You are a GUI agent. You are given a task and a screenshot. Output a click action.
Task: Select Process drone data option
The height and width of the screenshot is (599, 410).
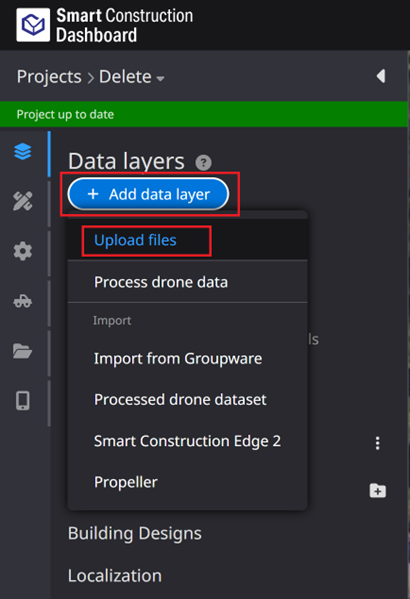[161, 282]
